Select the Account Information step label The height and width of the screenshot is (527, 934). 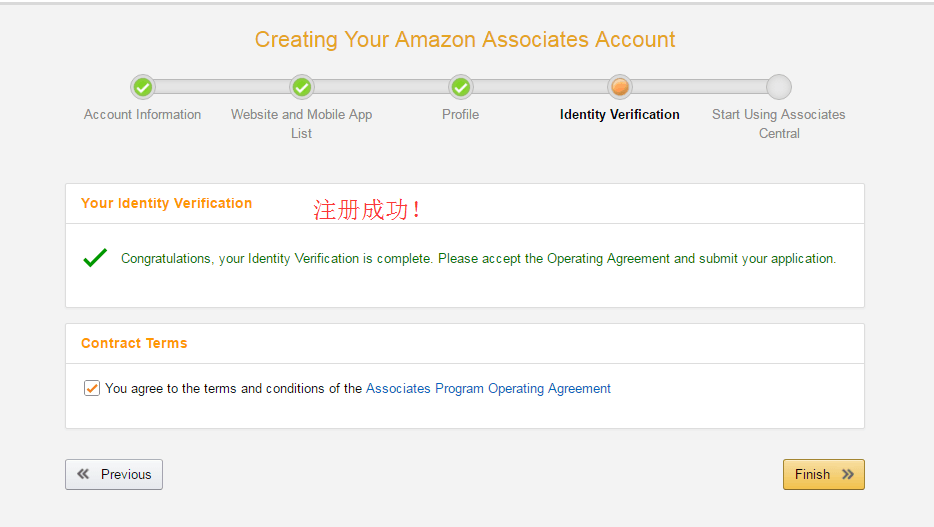tap(143, 115)
